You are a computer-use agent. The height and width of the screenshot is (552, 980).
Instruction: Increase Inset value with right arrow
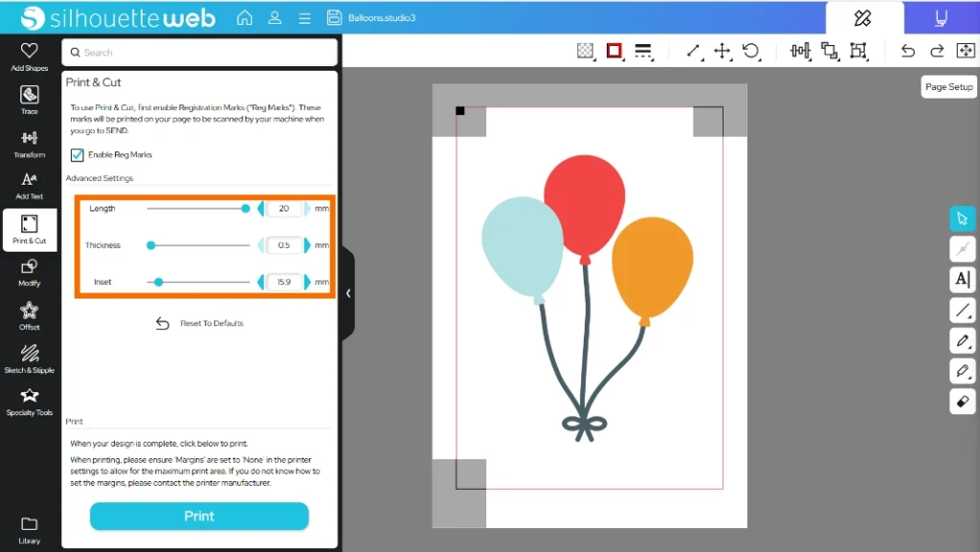point(307,282)
